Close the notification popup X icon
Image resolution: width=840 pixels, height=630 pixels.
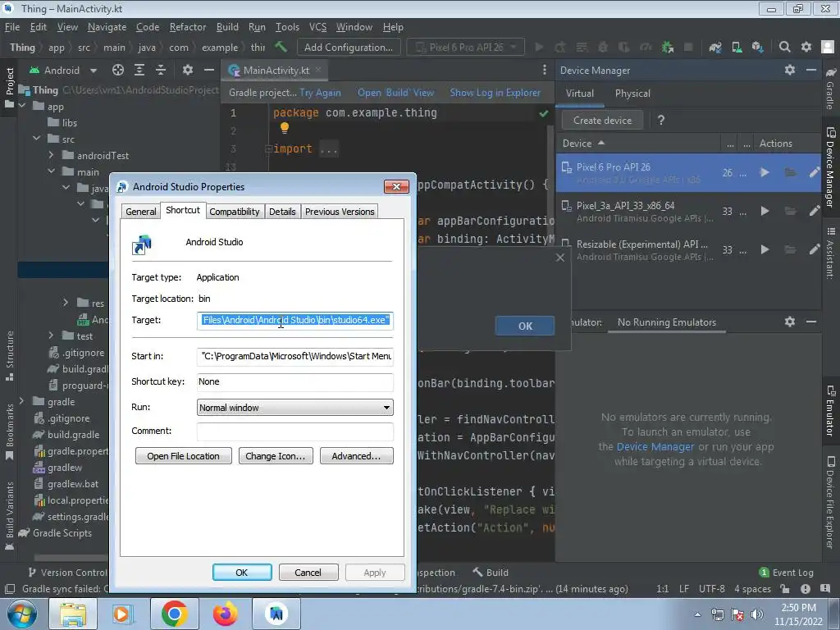click(x=559, y=258)
